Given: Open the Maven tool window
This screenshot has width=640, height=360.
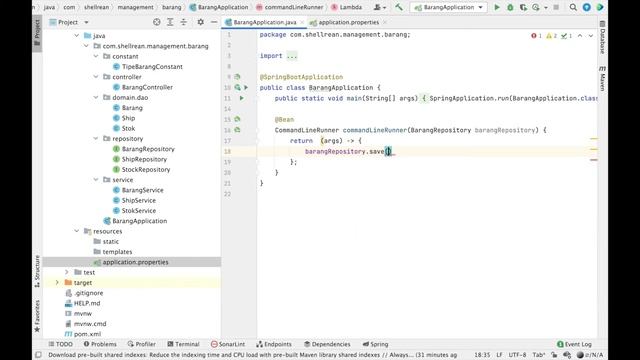Looking at the screenshot, I should click(602, 78).
